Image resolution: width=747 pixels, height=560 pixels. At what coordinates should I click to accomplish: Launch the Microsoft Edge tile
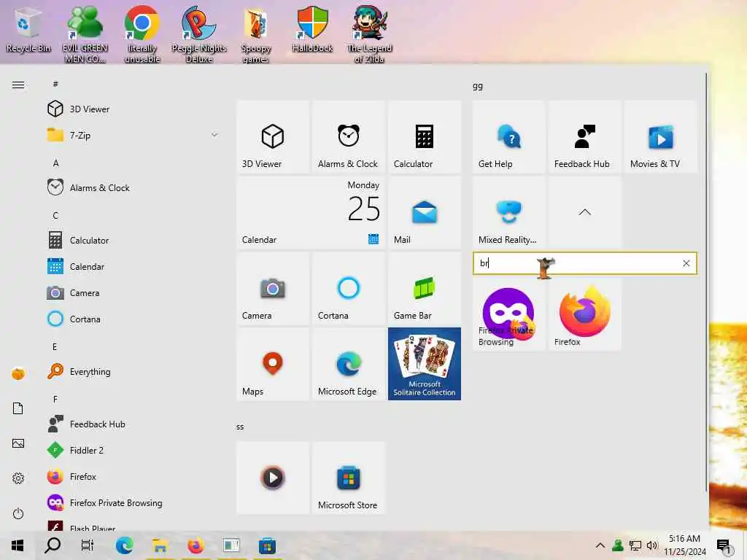click(348, 364)
